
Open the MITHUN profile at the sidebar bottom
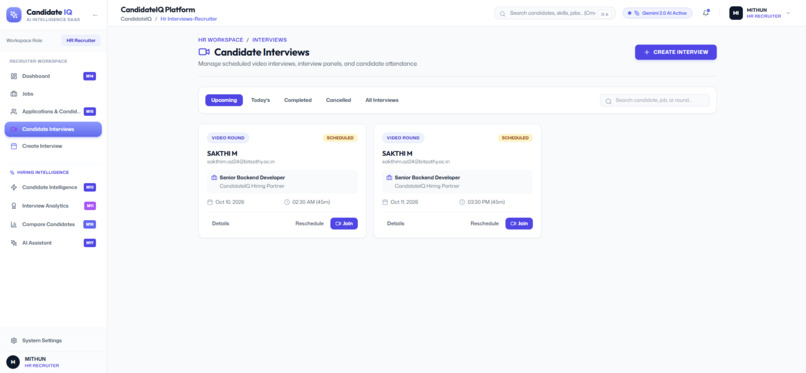click(x=53, y=362)
